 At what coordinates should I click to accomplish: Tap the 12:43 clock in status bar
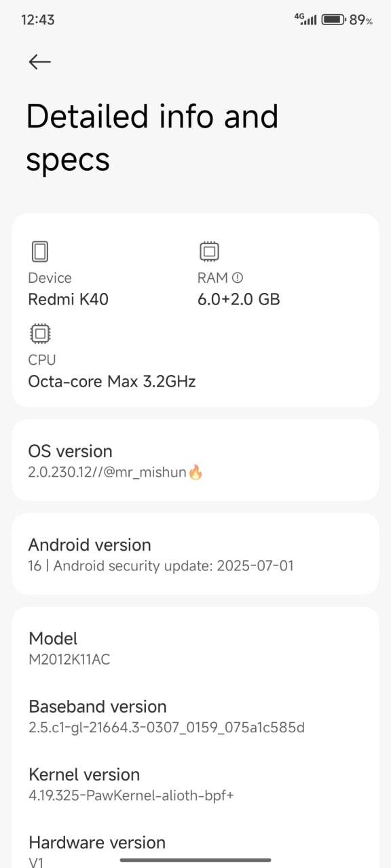tap(38, 20)
